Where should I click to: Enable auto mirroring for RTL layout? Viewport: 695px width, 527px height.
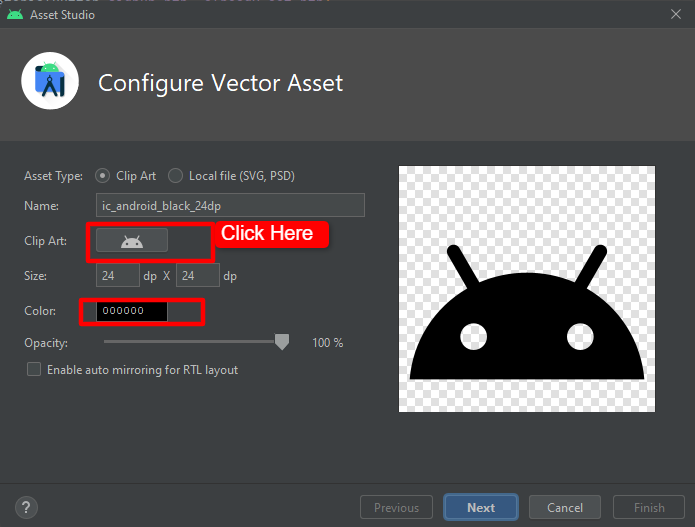click(34, 369)
